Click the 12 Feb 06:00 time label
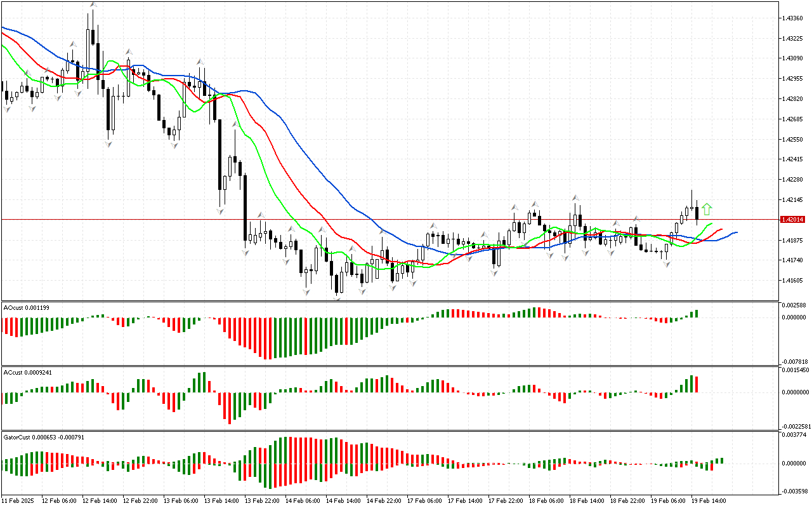 point(60,501)
